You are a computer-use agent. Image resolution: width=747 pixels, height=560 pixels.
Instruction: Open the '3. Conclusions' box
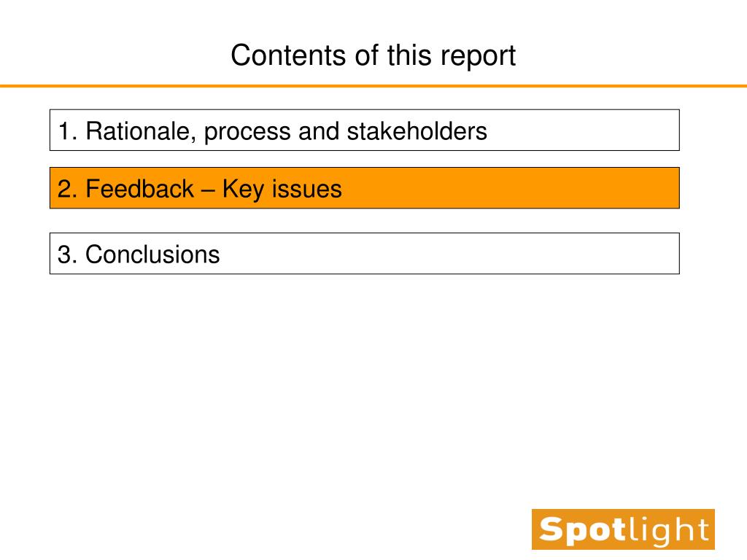point(365,253)
